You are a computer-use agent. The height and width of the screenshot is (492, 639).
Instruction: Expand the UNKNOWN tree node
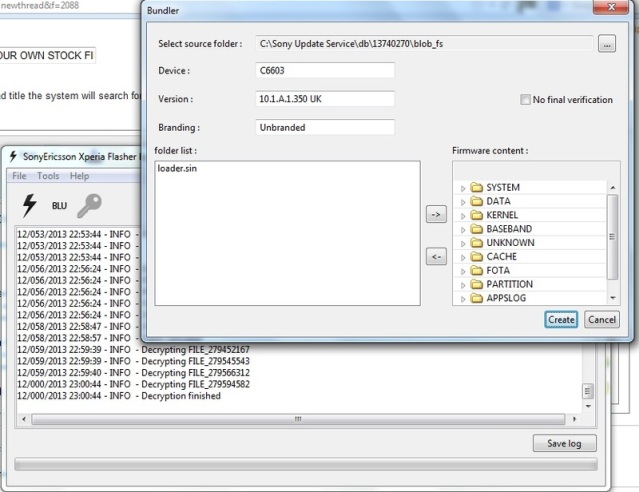463,244
